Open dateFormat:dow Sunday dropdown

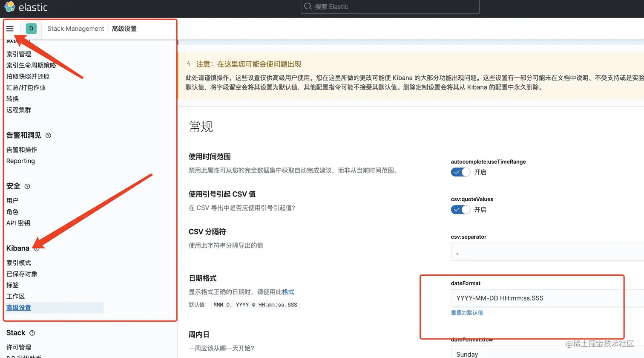[x=547, y=353]
